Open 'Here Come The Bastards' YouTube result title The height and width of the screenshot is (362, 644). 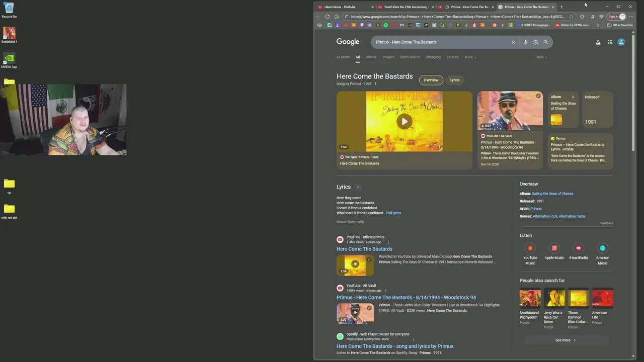(364, 249)
